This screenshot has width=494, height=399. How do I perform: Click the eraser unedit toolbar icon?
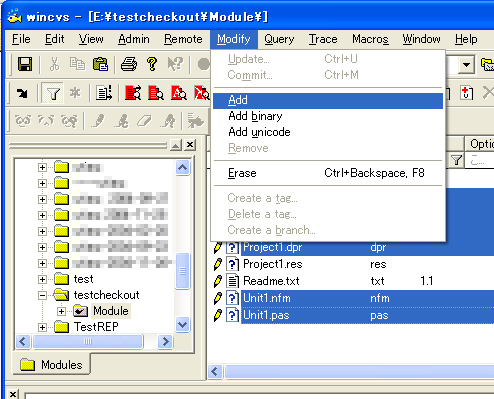click(144, 121)
